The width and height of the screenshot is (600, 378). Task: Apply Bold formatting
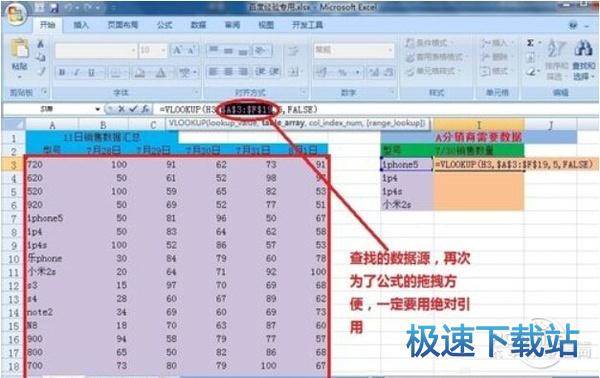coord(62,72)
